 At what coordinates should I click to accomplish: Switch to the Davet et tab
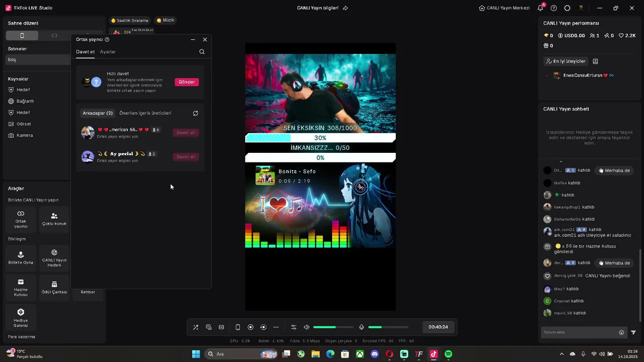[x=85, y=52]
